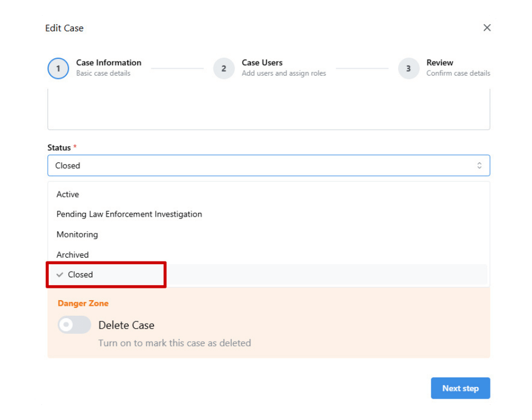Open the Status dropdown showing Closed
532x420 pixels.
point(268,166)
